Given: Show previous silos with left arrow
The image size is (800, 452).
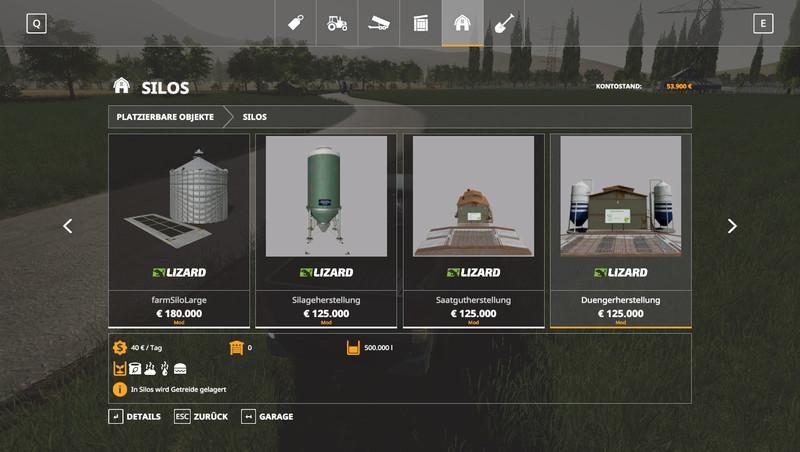Looking at the screenshot, I should (67, 226).
